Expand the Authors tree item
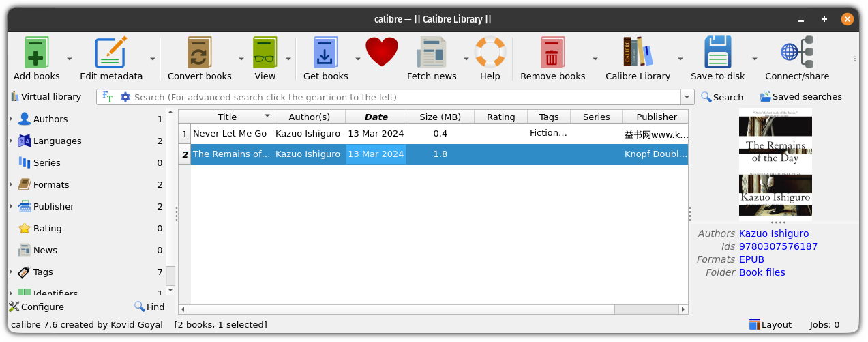This screenshot has height=342, width=868. click(x=11, y=119)
